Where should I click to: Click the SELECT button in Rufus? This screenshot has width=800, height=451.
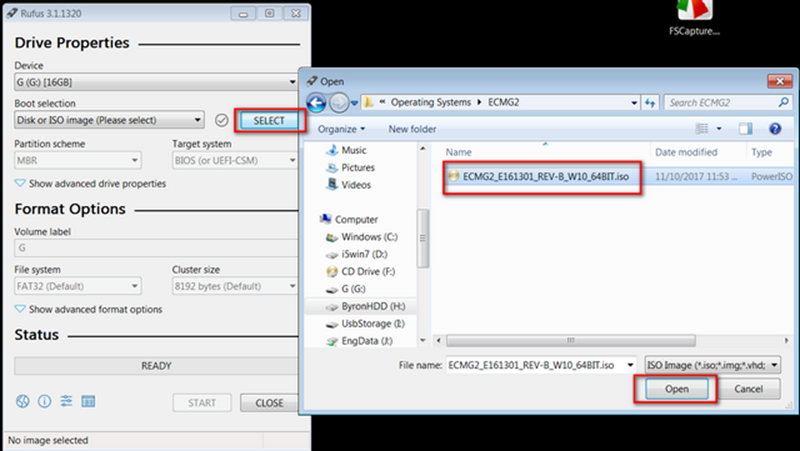pyautogui.click(x=269, y=121)
